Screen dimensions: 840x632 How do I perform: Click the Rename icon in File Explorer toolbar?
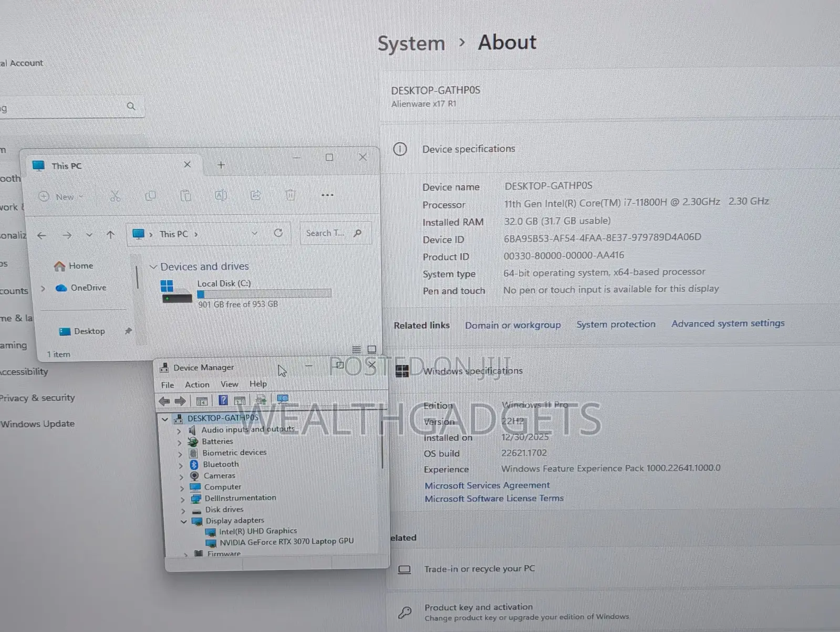coord(221,195)
